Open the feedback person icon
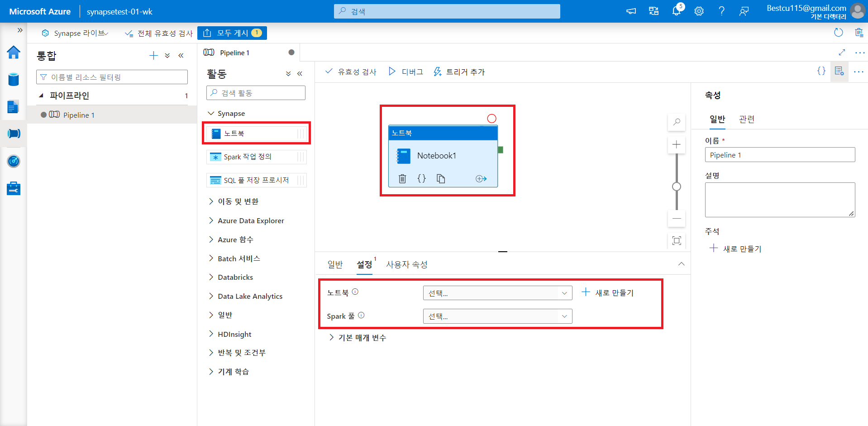The width and height of the screenshot is (868, 426). click(744, 11)
